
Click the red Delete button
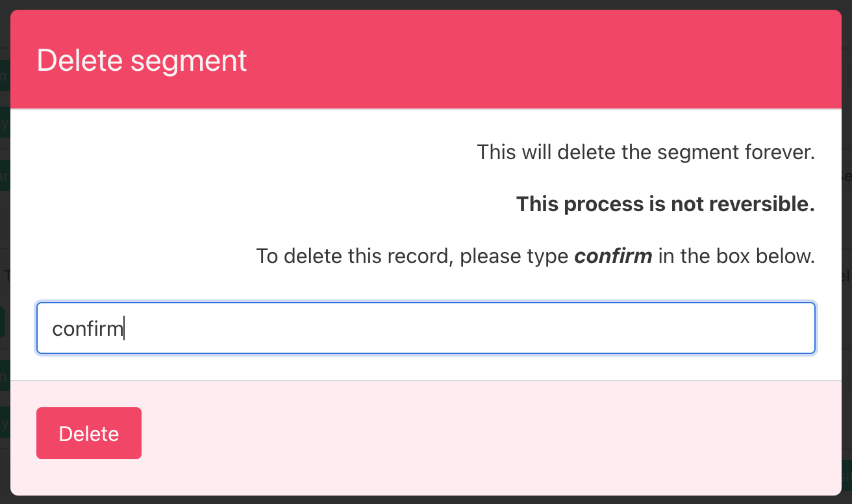89,433
